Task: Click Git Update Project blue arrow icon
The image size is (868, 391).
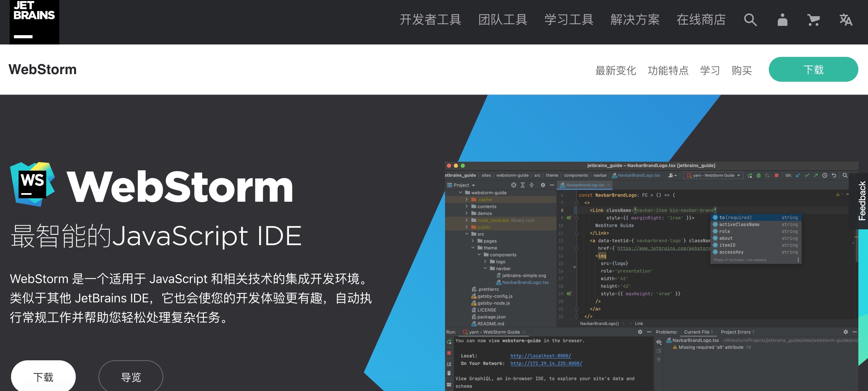Action: pyautogui.click(x=798, y=176)
